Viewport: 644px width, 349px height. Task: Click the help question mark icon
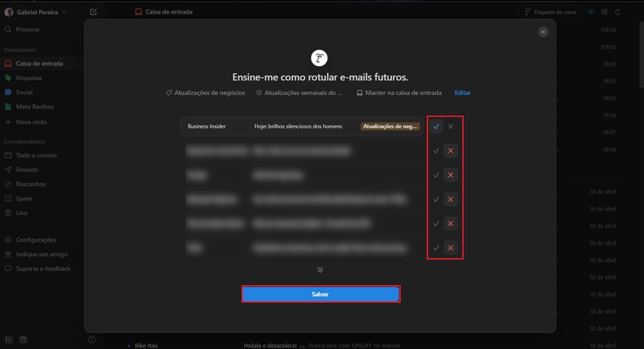click(x=92, y=340)
